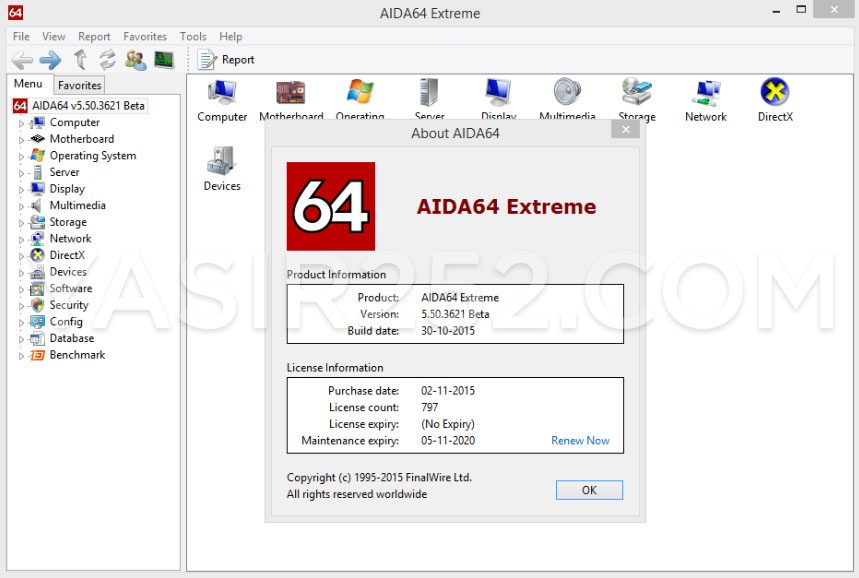This screenshot has height=578, width=859.
Task: Expand the Multimedia tree node
Action: [x=21, y=207]
